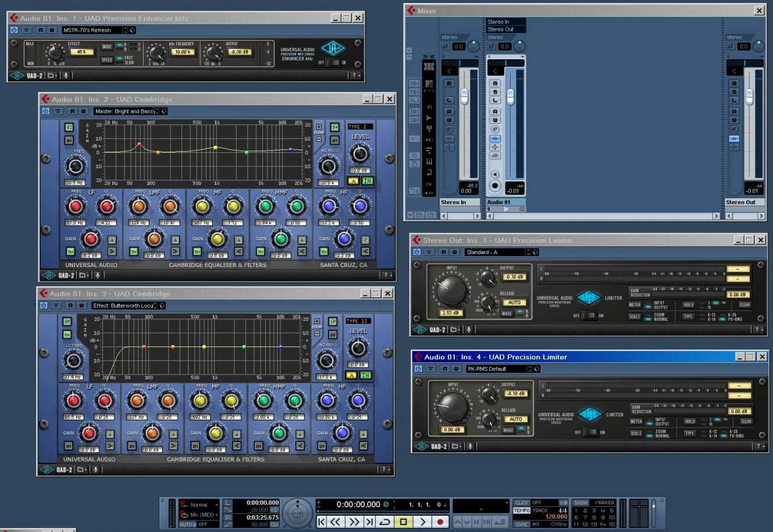This screenshot has width=773, height=532.
Task: Click the TYPE I selector in Ins. 2 Cambridge
Action: pyautogui.click(x=360, y=127)
